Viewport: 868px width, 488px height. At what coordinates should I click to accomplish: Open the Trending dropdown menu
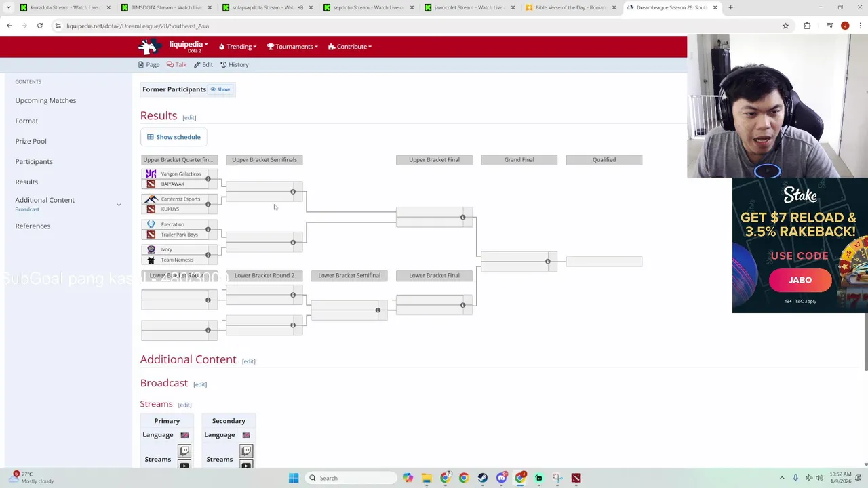click(x=237, y=47)
